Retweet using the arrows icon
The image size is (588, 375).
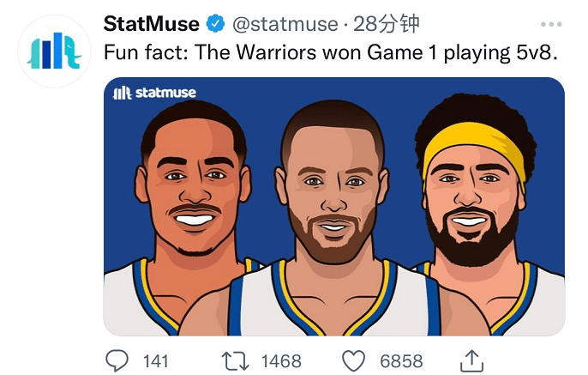tap(234, 360)
